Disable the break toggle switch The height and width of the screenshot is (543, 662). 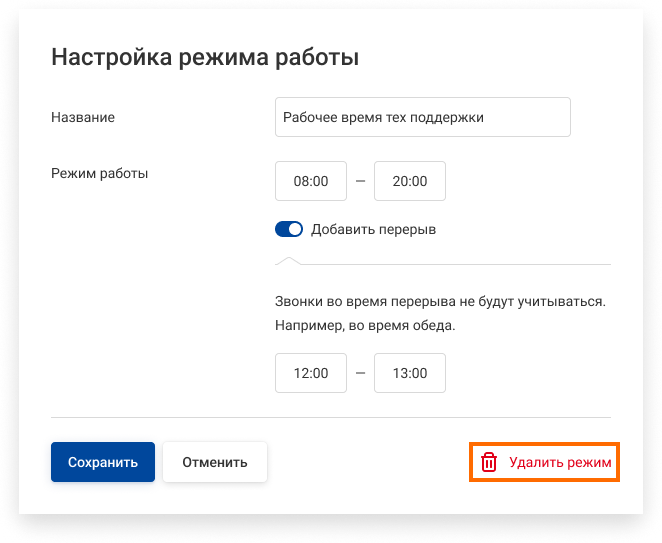coord(289,229)
